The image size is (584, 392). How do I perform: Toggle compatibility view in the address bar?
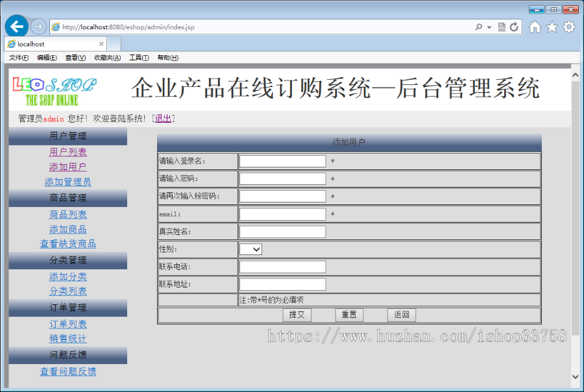pos(501,27)
